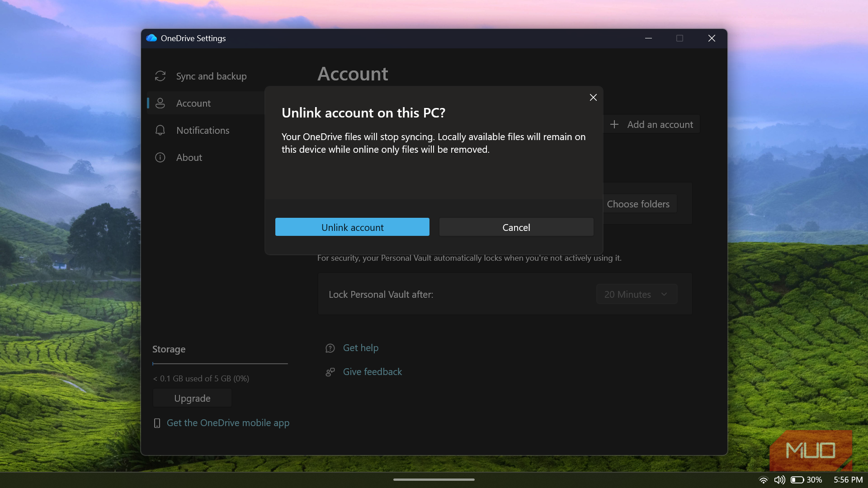Click the sync arrows icon

pyautogui.click(x=160, y=76)
